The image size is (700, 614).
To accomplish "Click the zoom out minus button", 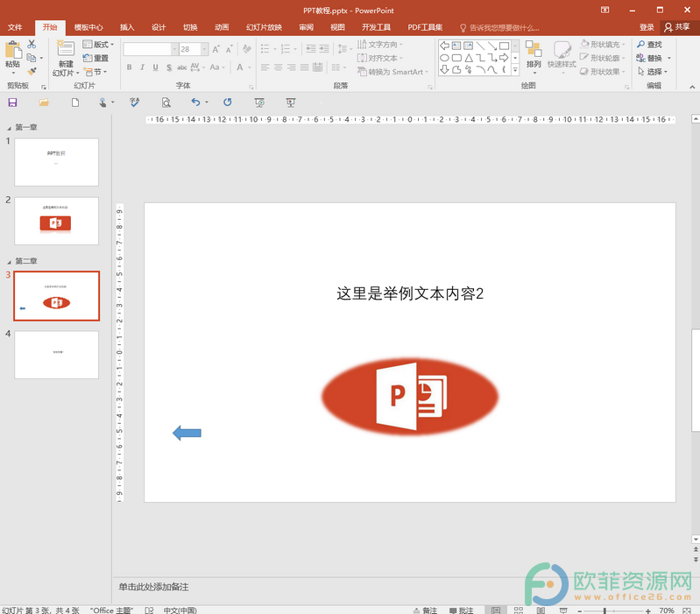I will tap(579, 610).
